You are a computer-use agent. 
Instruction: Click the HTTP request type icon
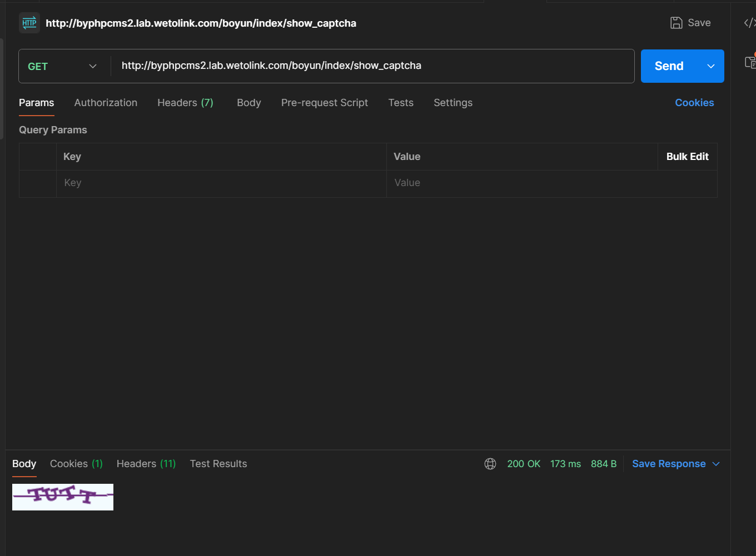pyautogui.click(x=29, y=23)
